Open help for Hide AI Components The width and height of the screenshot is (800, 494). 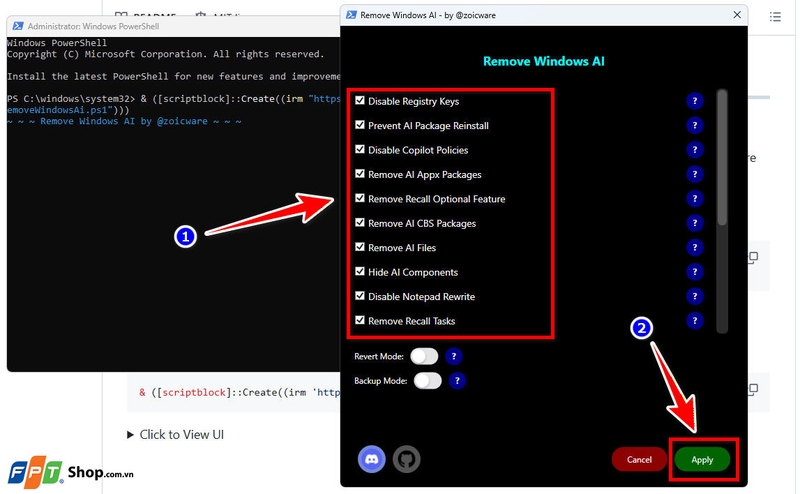[694, 272]
